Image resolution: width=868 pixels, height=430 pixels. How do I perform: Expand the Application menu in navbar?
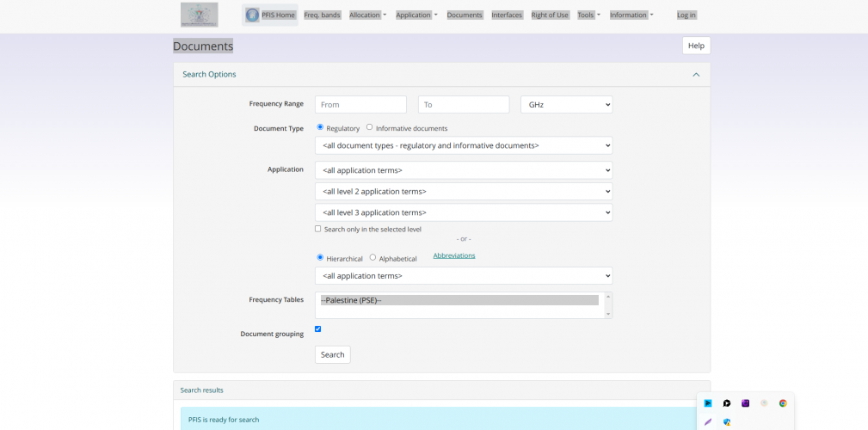416,15
